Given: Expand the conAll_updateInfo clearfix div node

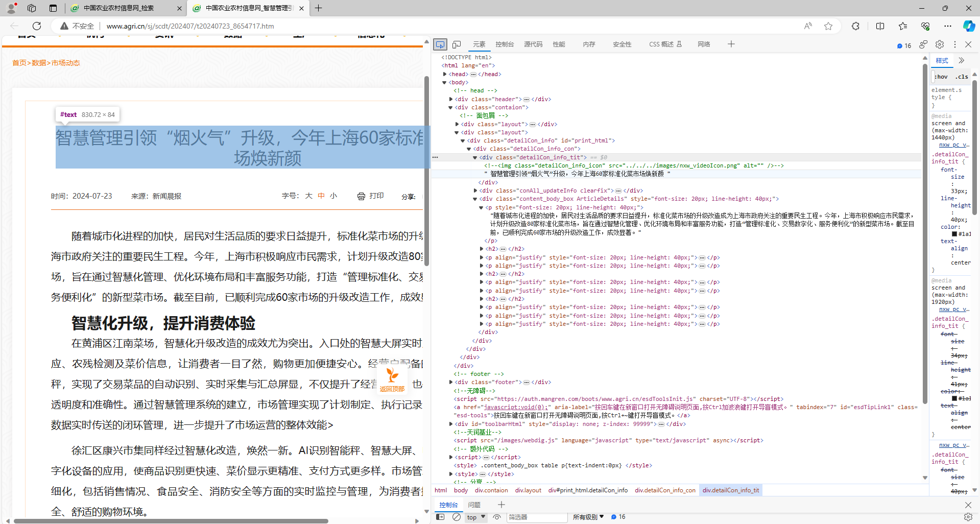Looking at the screenshot, I should pyautogui.click(x=475, y=190).
